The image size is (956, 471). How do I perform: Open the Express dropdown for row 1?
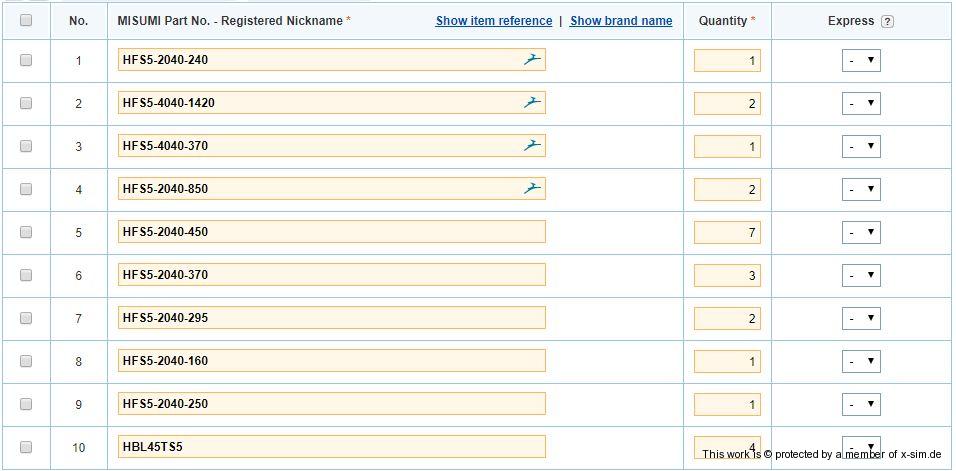click(x=861, y=61)
